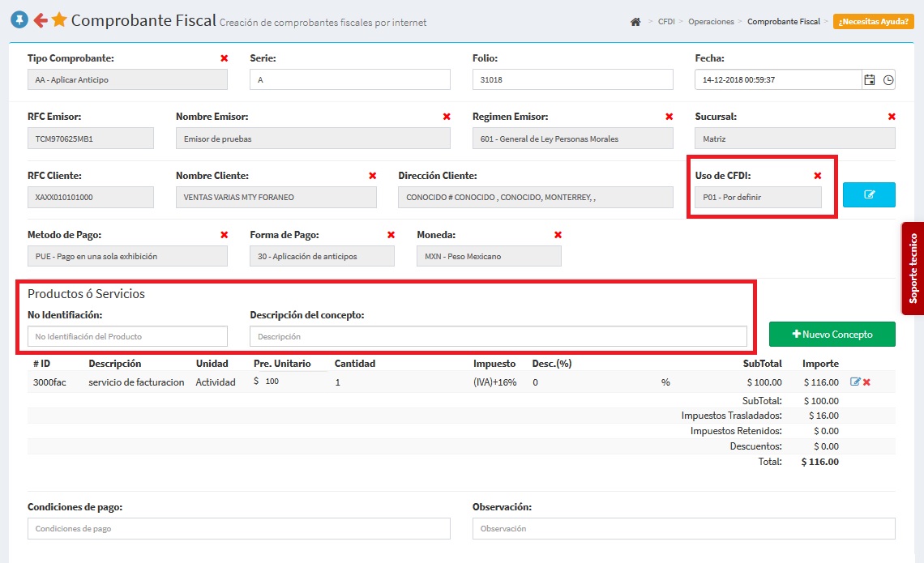Open the calendar date picker icon
The height and width of the screenshot is (563, 924).
pos(870,80)
